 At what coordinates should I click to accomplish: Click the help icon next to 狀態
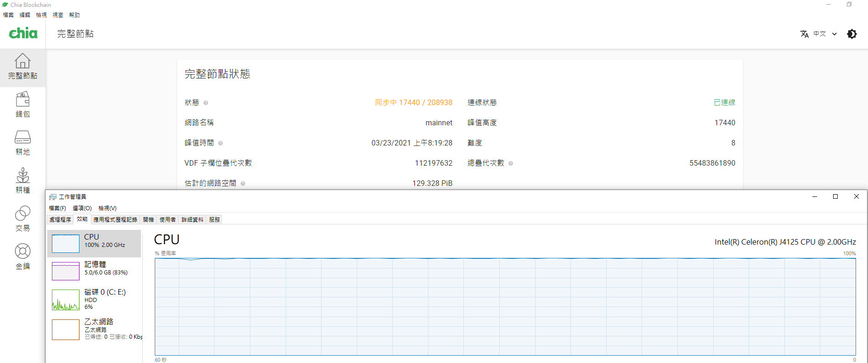[206, 103]
